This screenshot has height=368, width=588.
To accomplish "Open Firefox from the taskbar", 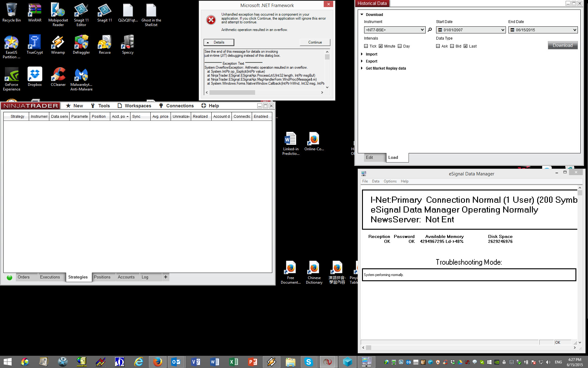I will point(158,362).
